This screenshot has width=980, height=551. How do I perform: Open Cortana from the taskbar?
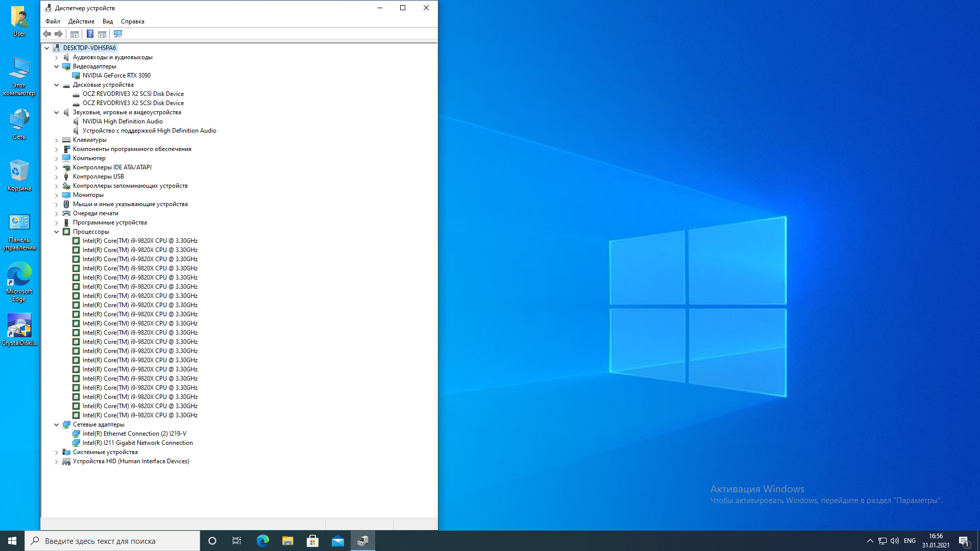click(212, 541)
